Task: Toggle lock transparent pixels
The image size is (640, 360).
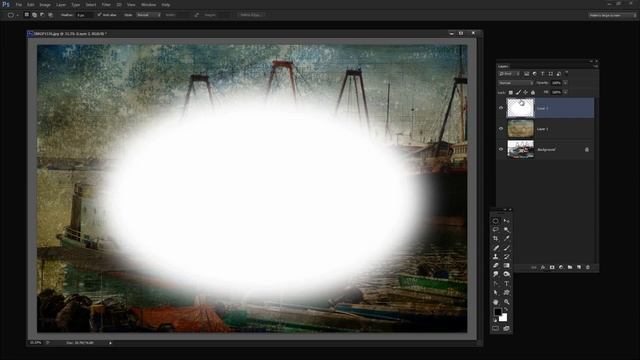Action: coord(511,93)
